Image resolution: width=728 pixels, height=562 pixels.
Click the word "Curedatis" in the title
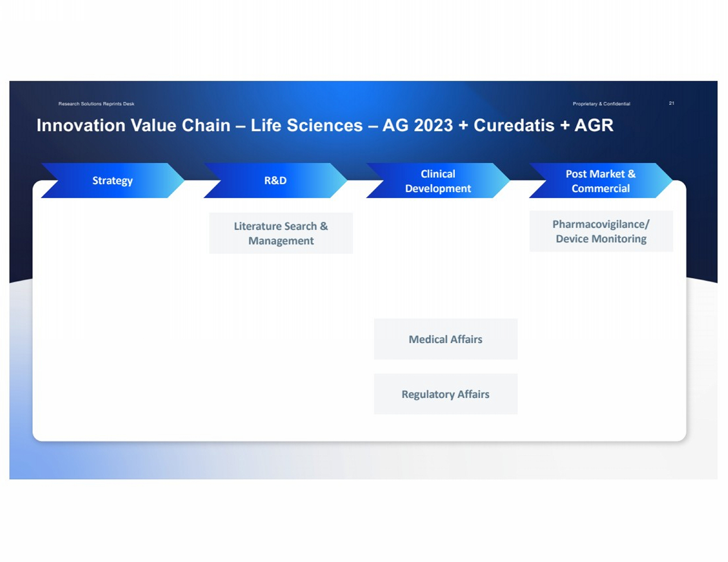tap(514, 125)
